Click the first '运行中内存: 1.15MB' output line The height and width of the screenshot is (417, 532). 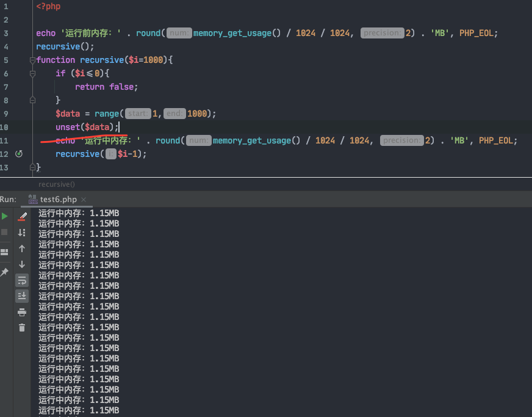click(x=79, y=213)
